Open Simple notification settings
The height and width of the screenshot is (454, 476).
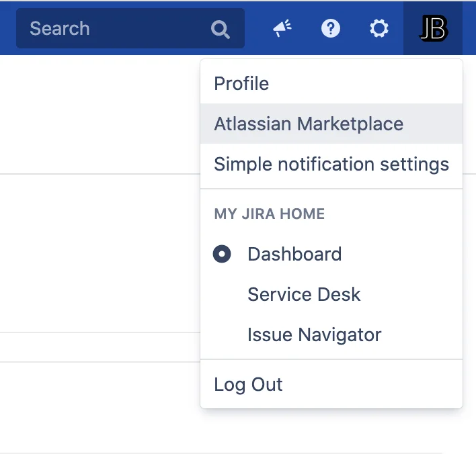point(331,164)
